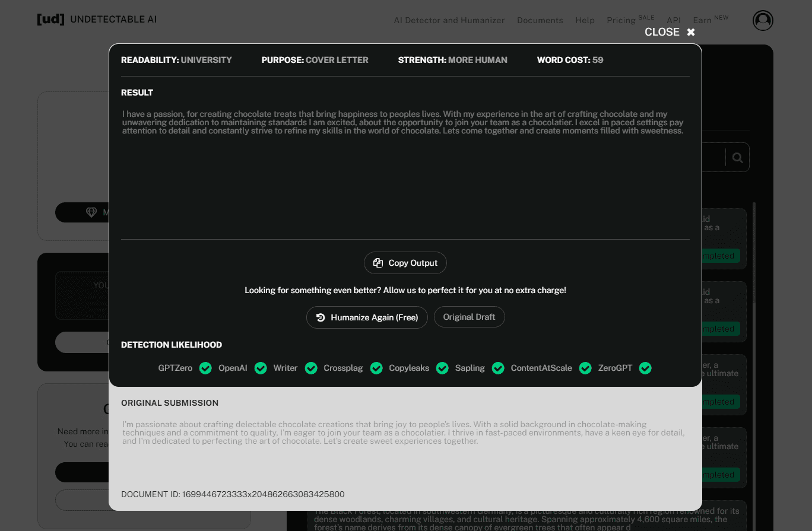Open the Pricing page

coord(621,20)
